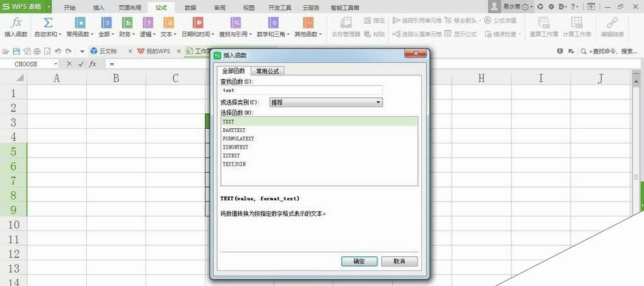Open the 云文档 document tab
644x286 pixels.
[x=104, y=52]
